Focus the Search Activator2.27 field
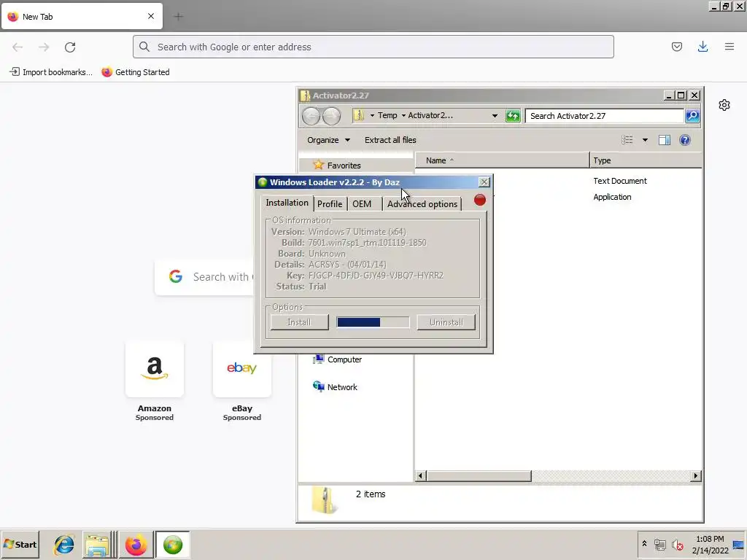The height and width of the screenshot is (560, 747). [604, 116]
